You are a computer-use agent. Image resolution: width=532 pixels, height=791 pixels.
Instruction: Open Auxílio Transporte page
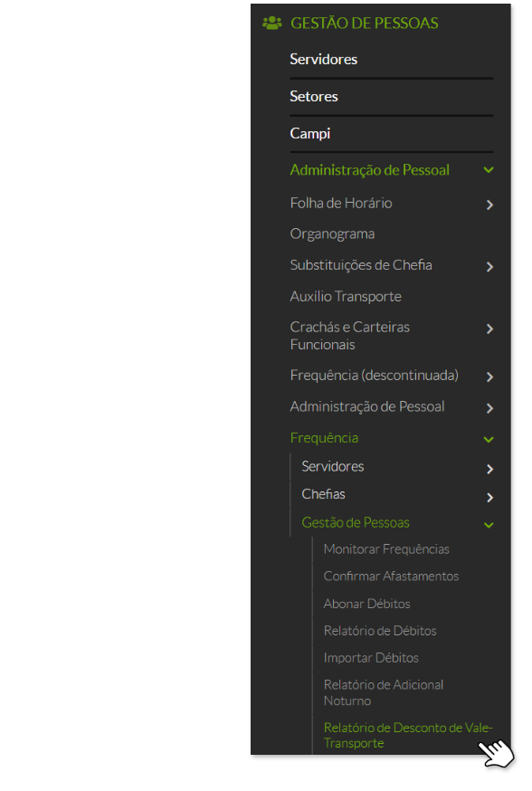coord(346,296)
